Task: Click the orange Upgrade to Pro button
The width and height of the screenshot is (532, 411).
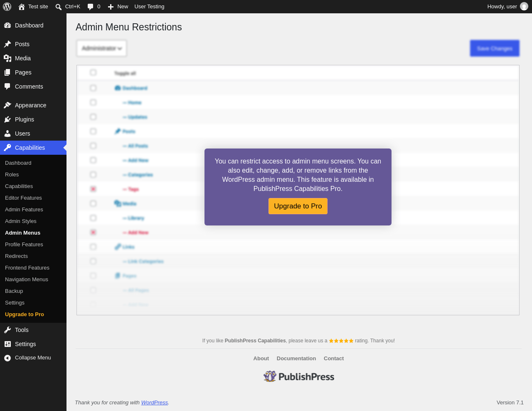Action: coord(298,206)
